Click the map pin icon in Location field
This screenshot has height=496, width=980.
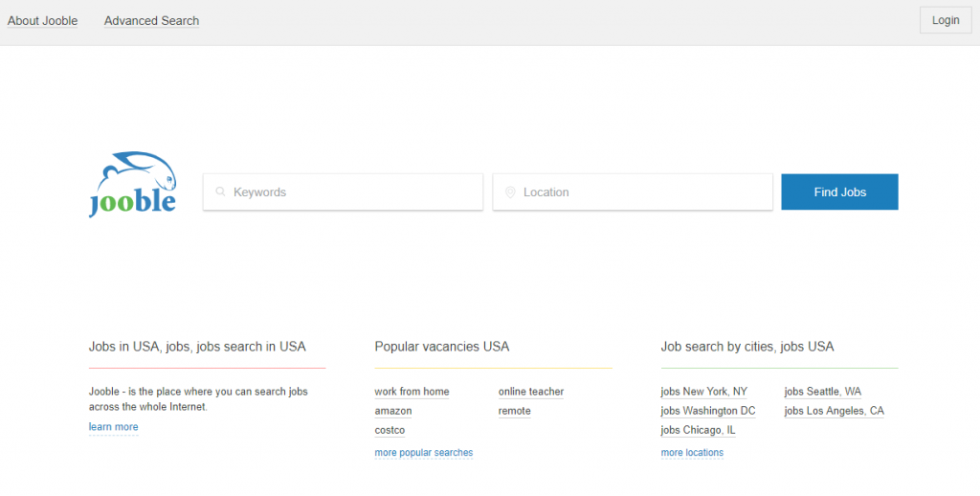pos(510,192)
